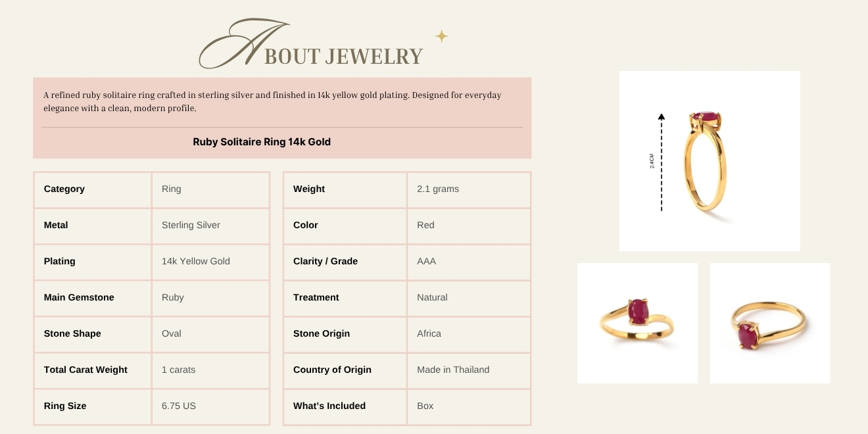Click the Made in Thailand value
The height and width of the screenshot is (434, 868).
[x=453, y=370]
